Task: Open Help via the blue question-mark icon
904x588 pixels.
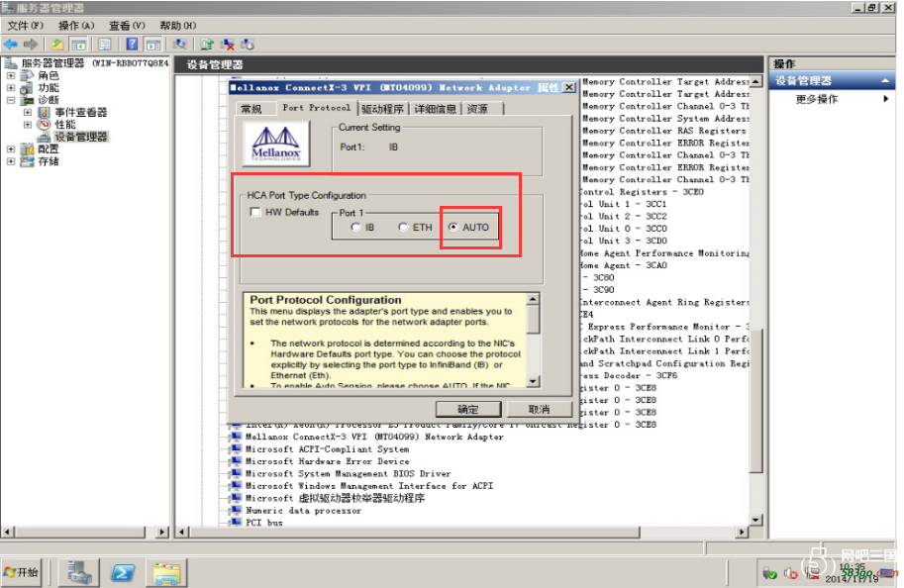Action: click(132, 45)
